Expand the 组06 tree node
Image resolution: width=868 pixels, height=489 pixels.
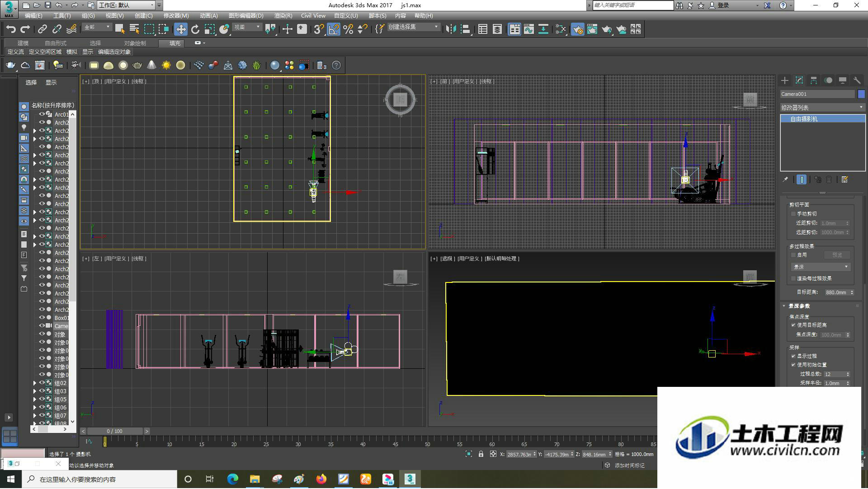(35, 408)
